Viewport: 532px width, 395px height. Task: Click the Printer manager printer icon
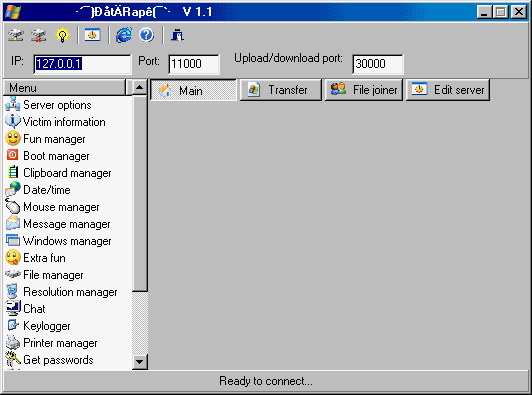tap(13, 342)
